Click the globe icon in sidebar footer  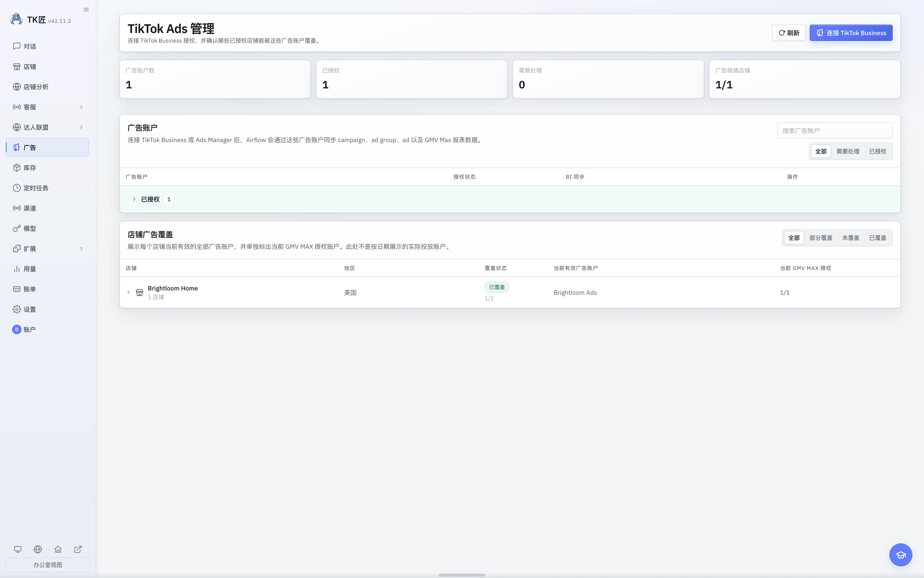(x=38, y=549)
